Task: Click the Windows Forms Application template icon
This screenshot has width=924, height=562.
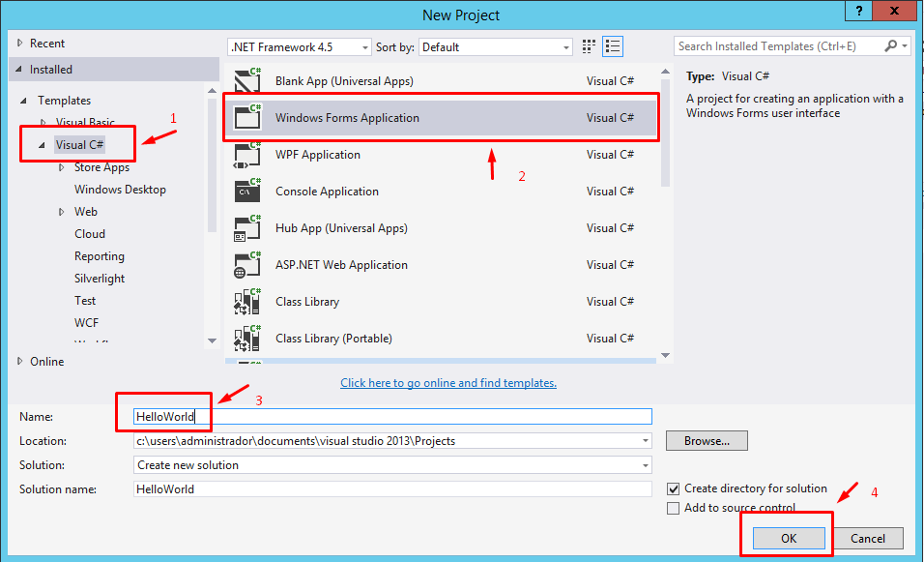Action: coord(247,117)
